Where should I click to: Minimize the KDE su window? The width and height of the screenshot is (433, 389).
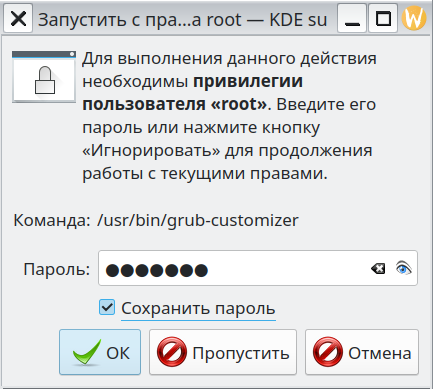[x=352, y=18]
